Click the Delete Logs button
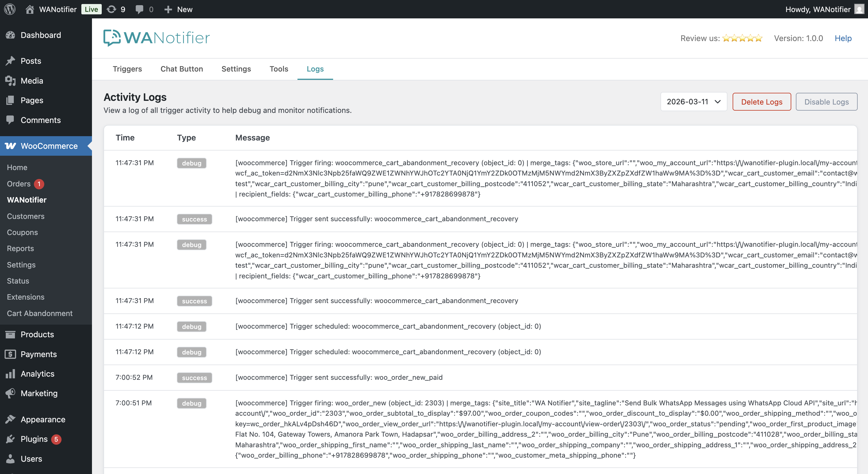The height and width of the screenshot is (474, 868). point(762,101)
